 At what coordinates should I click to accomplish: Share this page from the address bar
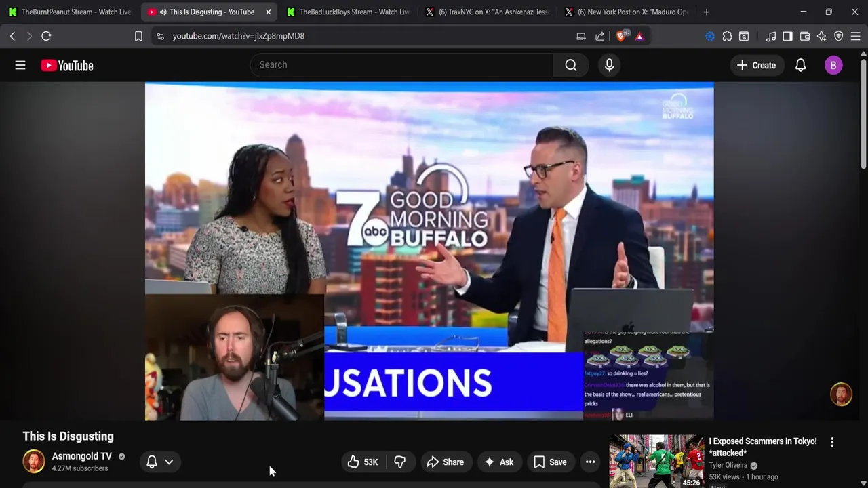click(600, 36)
